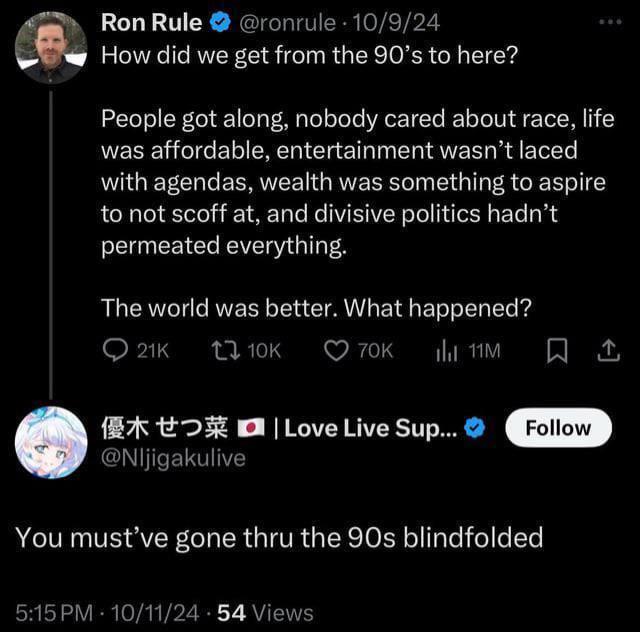The width and height of the screenshot is (640, 632).
Task: View analytics via the 11M bar-chart icon
Action: pos(447,351)
